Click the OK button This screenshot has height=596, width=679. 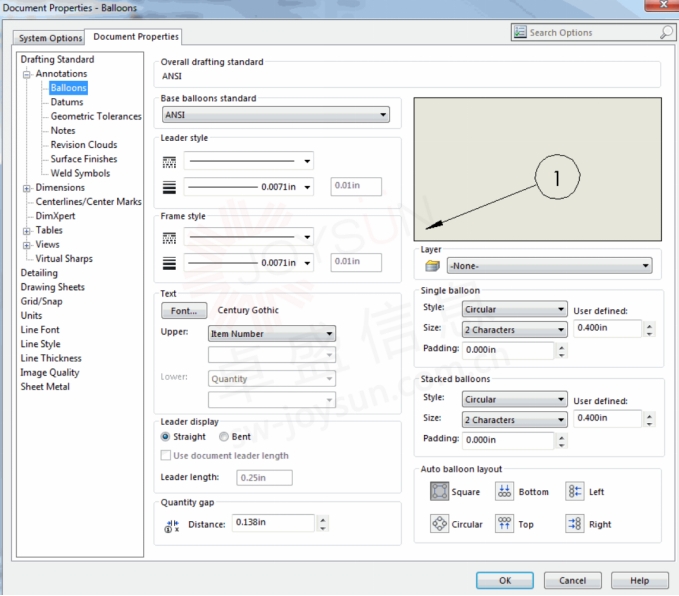(504, 580)
